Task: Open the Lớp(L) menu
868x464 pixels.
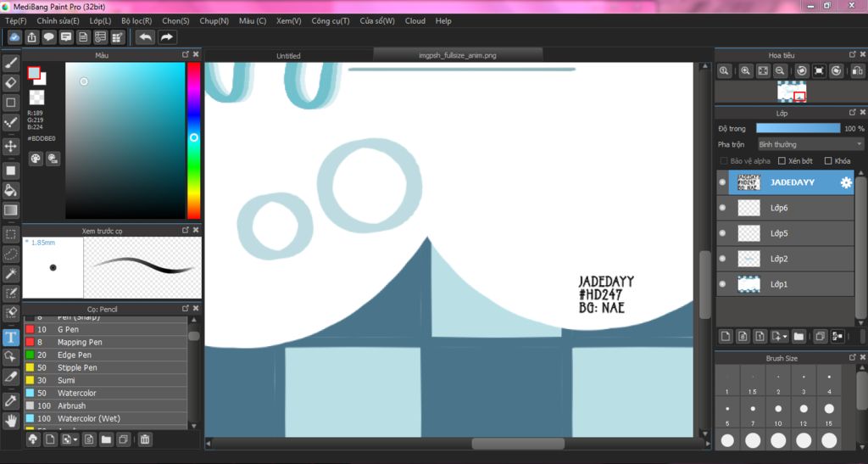Action: [x=100, y=20]
